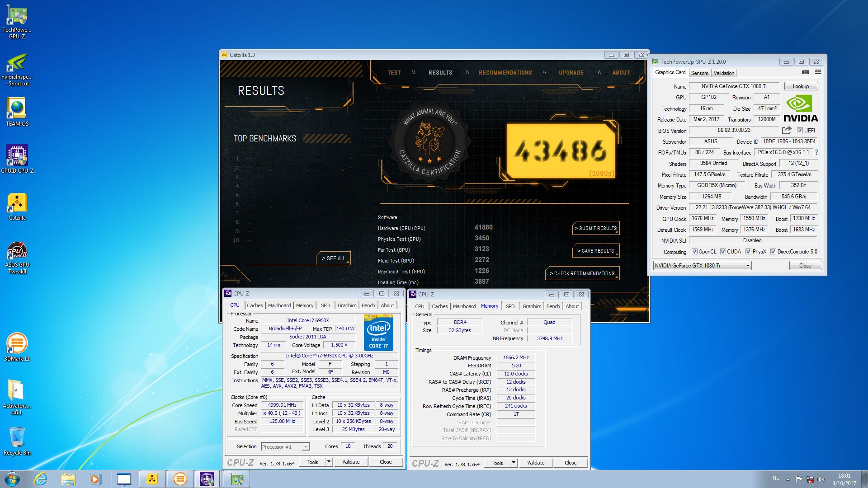
Task: Open the TEAM OS desktop icon
Action: pos(17,112)
